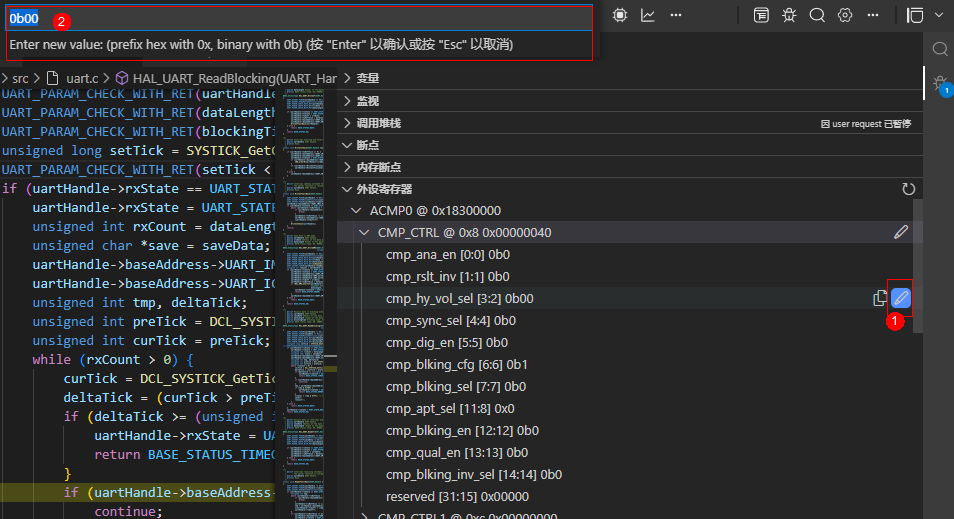Open the outline list panel icon

[x=761, y=15]
